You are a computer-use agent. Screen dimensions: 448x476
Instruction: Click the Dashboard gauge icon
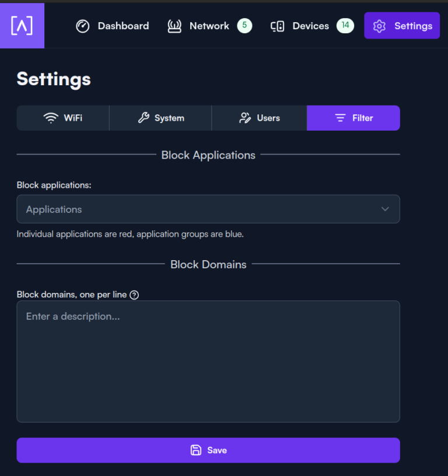tap(83, 26)
